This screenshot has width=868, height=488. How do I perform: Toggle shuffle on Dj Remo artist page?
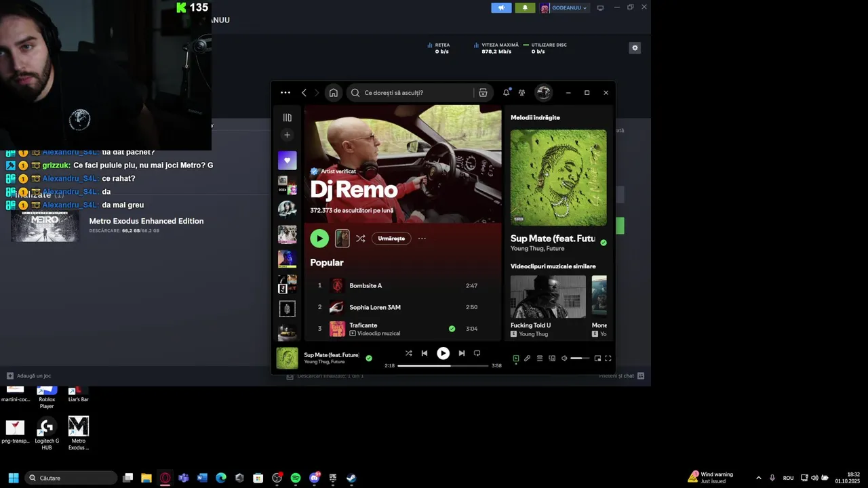[x=360, y=239]
